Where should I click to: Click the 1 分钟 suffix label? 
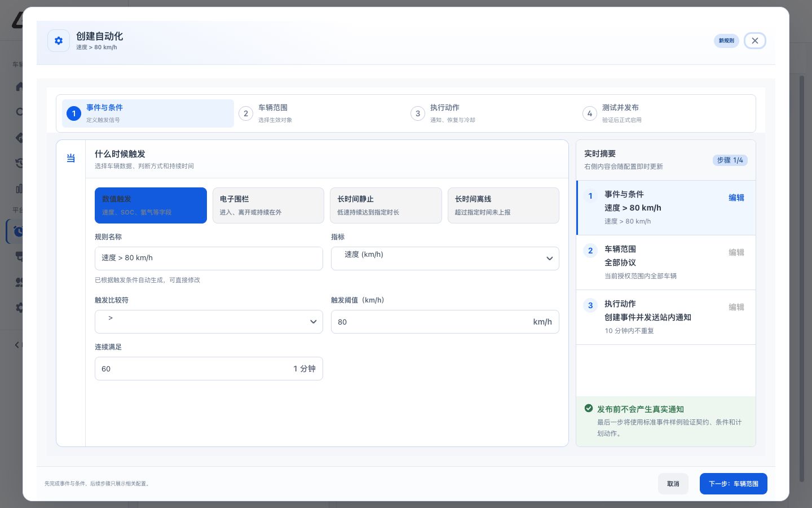[x=304, y=369]
